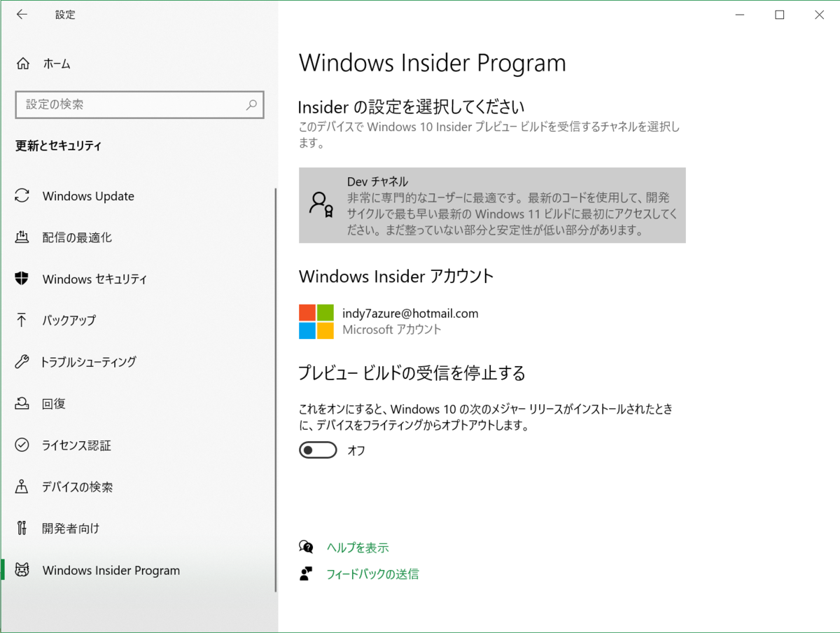Screen dimensions: 840x633
Task: Click the Windows Insider アカウント heading
Action: click(396, 276)
